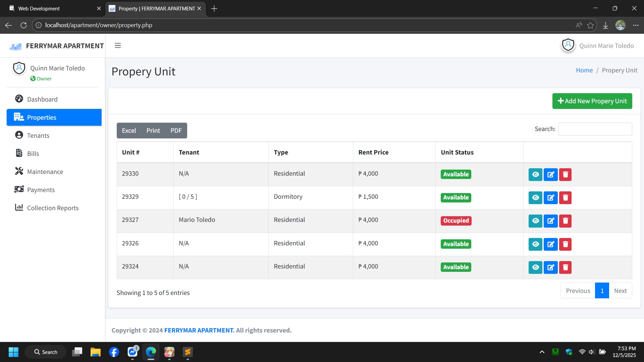This screenshot has width=644, height=362.
Task: Delete unit 29326 using the trash icon
Action: pos(565,244)
